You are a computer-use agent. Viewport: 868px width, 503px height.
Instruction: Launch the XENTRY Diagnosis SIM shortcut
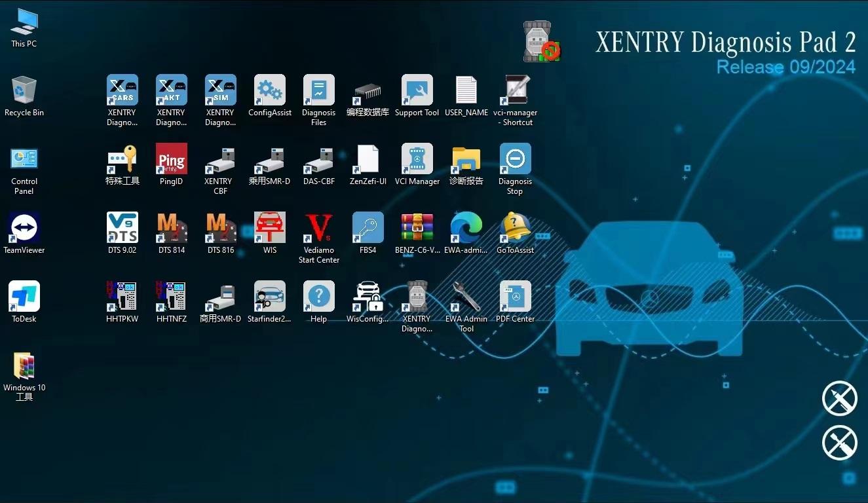pos(220,90)
